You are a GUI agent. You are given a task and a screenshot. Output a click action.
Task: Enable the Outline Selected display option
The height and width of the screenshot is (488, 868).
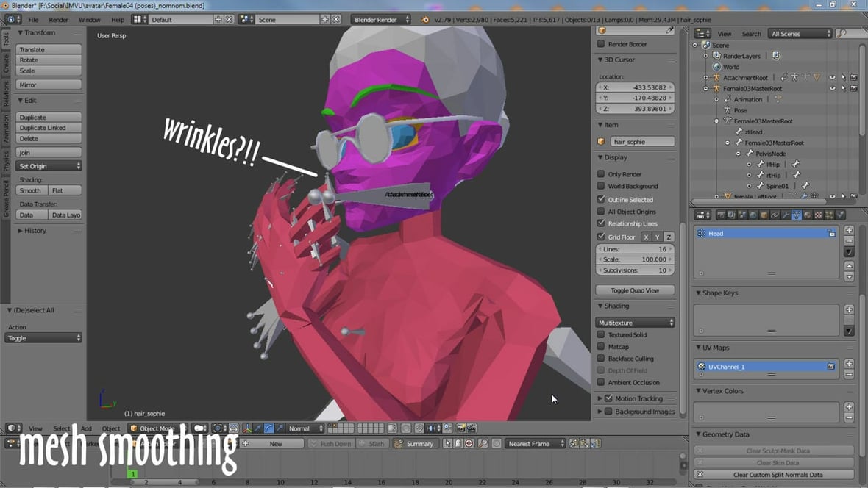point(602,199)
